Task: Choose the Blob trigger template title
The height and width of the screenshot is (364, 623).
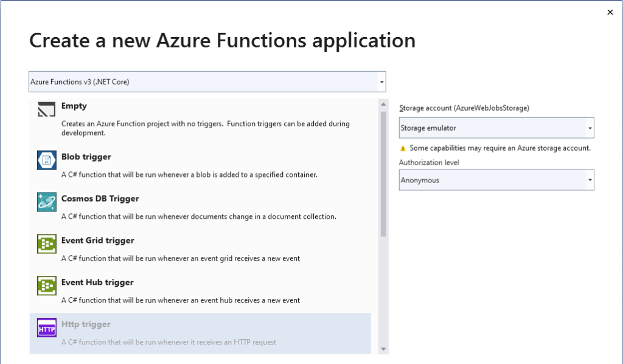Action: [86, 157]
